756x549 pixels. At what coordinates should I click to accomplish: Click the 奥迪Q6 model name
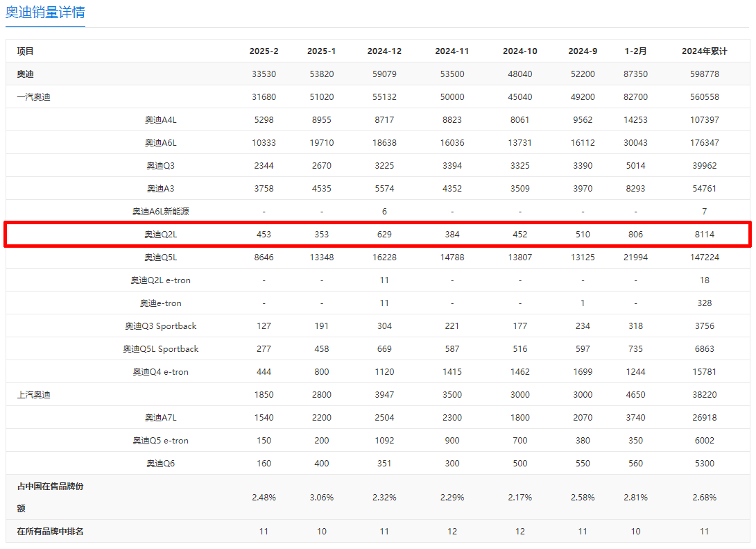pyautogui.click(x=160, y=464)
